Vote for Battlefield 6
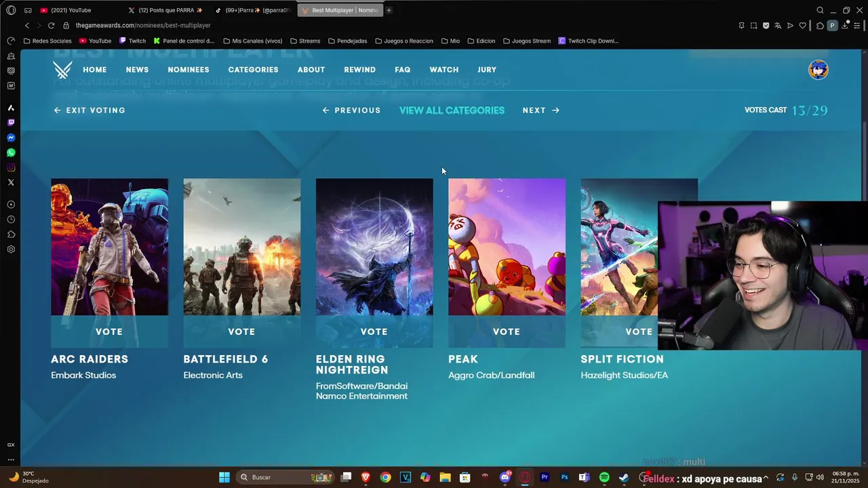The height and width of the screenshot is (488, 868). click(x=241, y=331)
